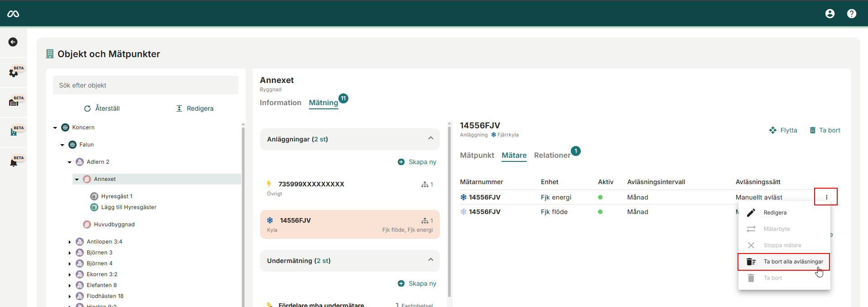Screen dimensions: 868x307
Task: Click Skapa ny under Anläggningar
Action: click(x=417, y=162)
